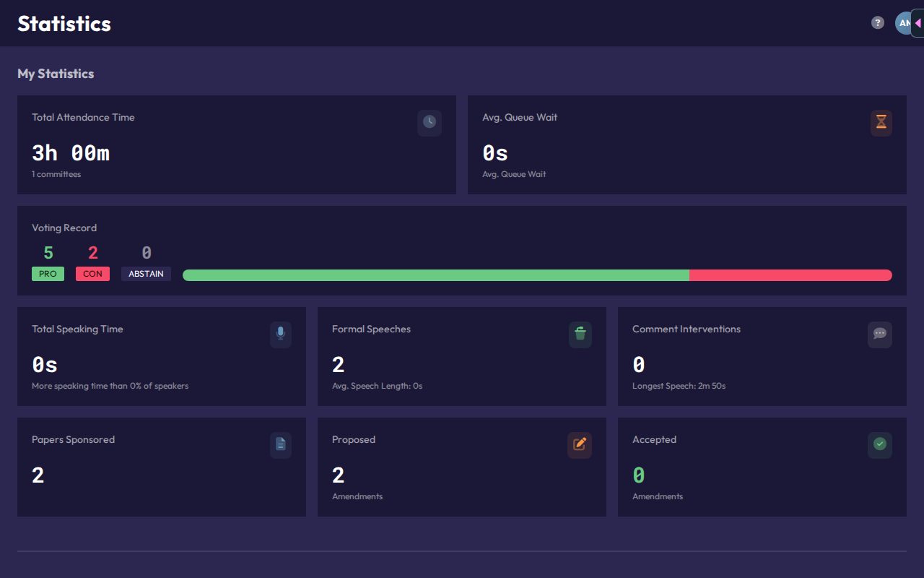The image size is (924, 578).
Task: Click the My Statistics section heading
Action: tap(56, 74)
